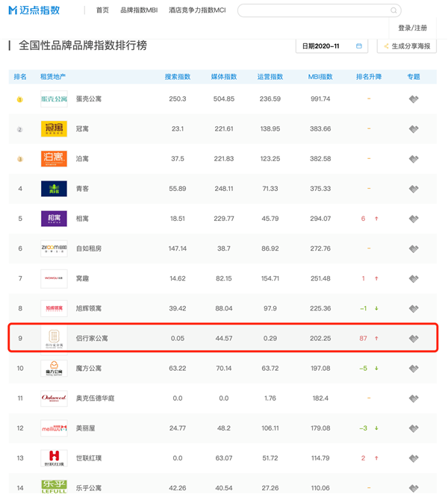The width and height of the screenshot is (448, 494).
Task: Click 生成分享海报 button
Action: tap(407, 46)
